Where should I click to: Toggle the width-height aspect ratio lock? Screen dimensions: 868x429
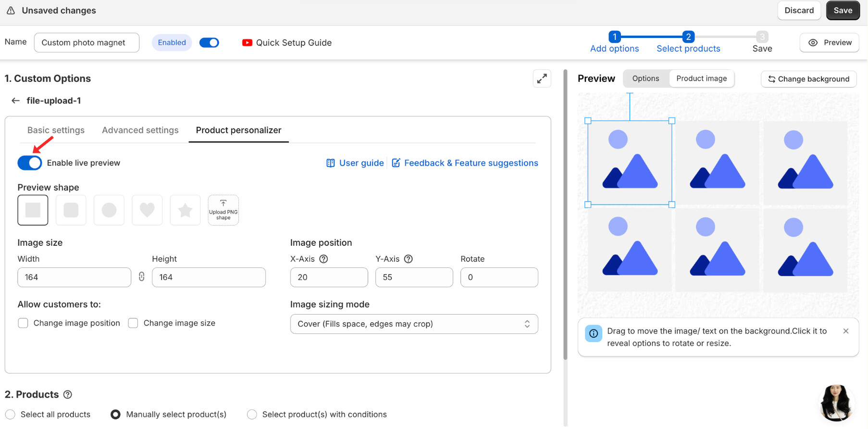141,277
